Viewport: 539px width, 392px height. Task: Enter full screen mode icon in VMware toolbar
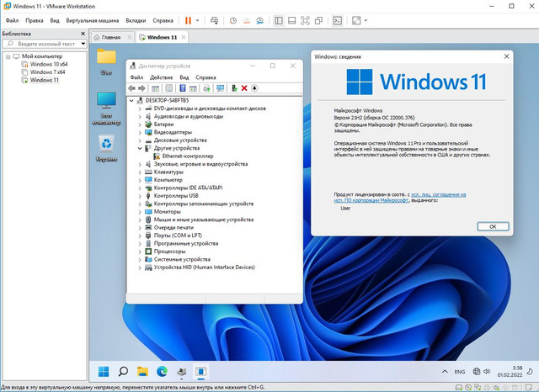[305, 20]
